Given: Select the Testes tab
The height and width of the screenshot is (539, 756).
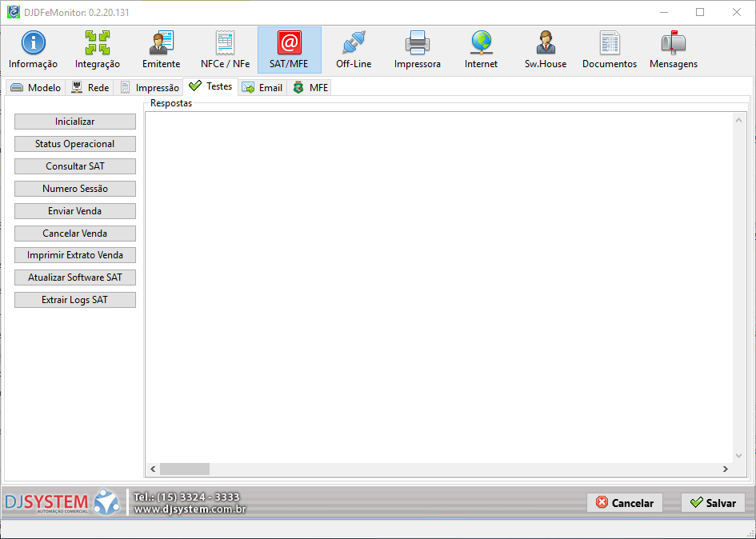Looking at the screenshot, I should coord(210,86).
